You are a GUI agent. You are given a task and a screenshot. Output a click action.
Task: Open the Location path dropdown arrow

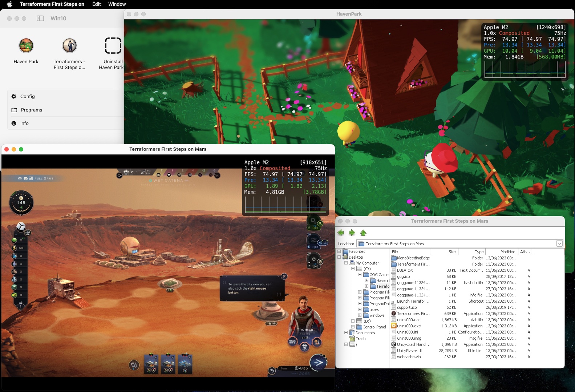pos(559,244)
